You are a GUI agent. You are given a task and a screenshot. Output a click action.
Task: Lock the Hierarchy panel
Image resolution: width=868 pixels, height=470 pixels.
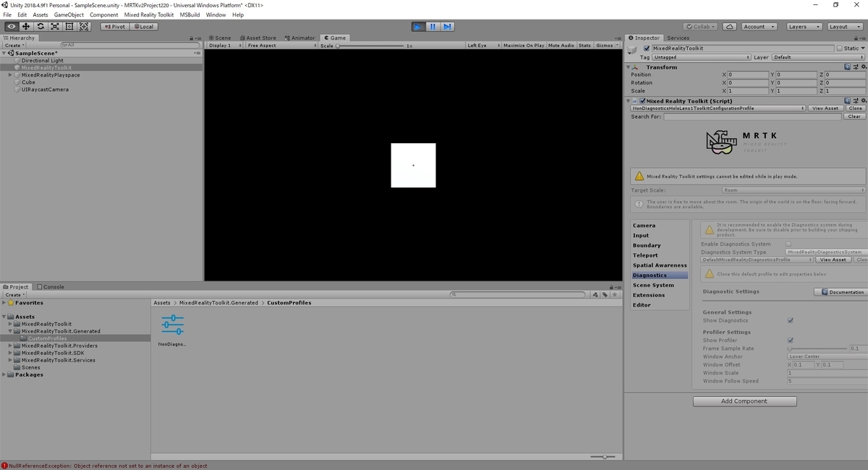tap(192, 38)
